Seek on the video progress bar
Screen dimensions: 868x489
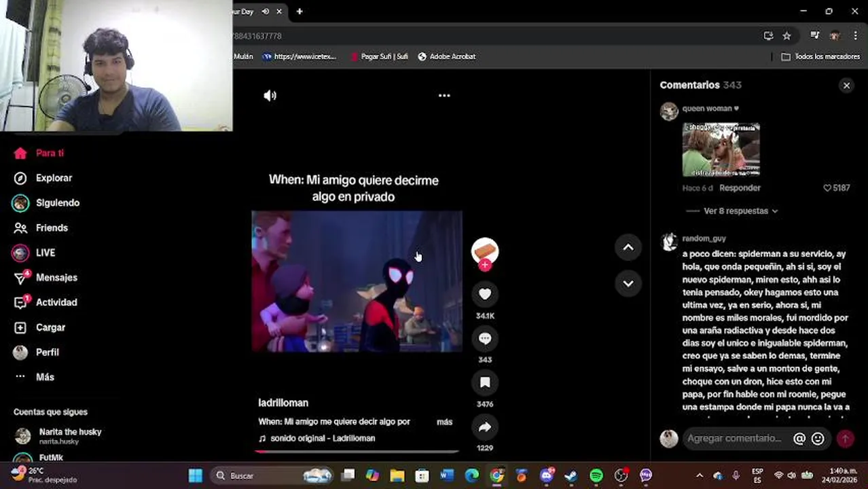[357, 451]
